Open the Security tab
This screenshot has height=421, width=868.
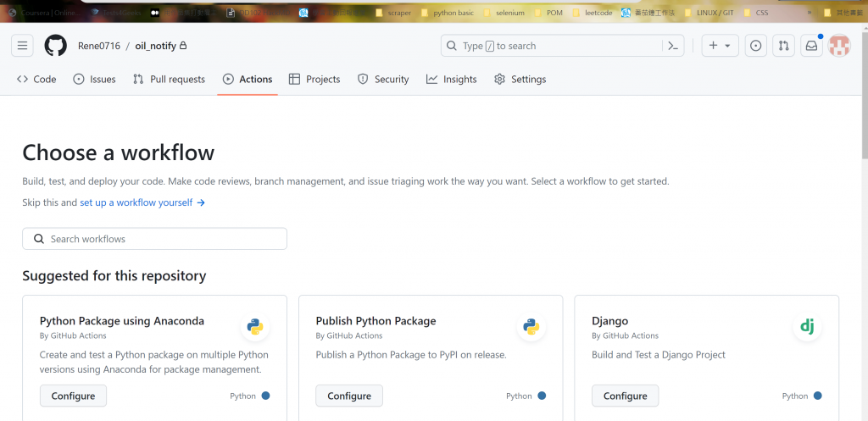click(x=383, y=80)
